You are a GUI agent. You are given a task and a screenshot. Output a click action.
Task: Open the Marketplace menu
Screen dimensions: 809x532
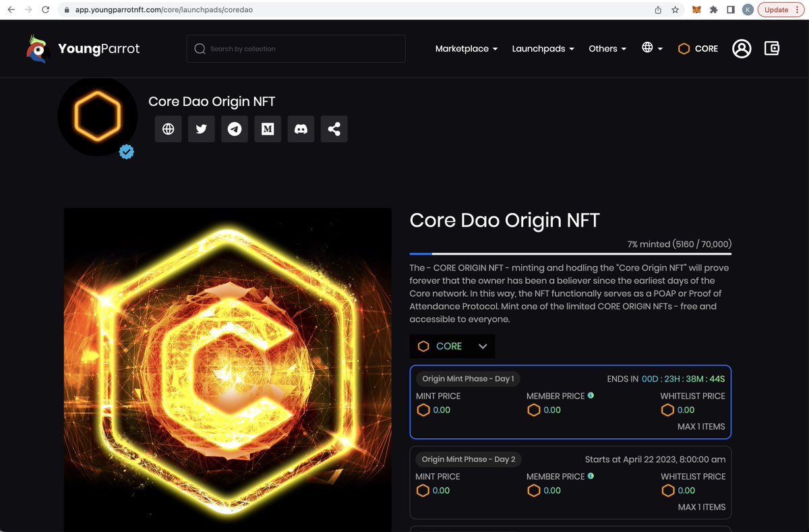[467, 49]
